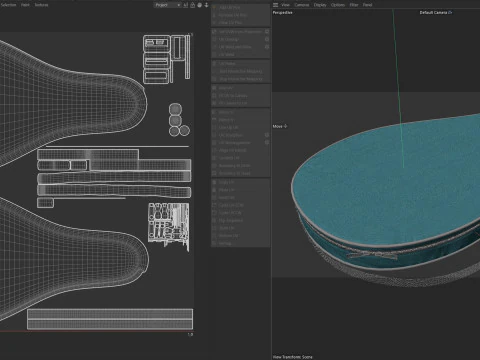
Task: Open settings gear for Set UVW from Projection
Action: tap(267, 32)
